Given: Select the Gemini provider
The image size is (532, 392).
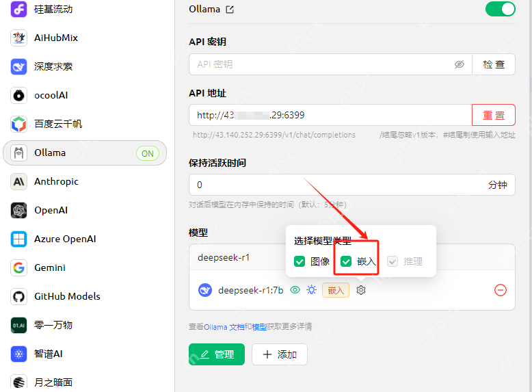Looking at the screenshot, I should tap(85, 267).
